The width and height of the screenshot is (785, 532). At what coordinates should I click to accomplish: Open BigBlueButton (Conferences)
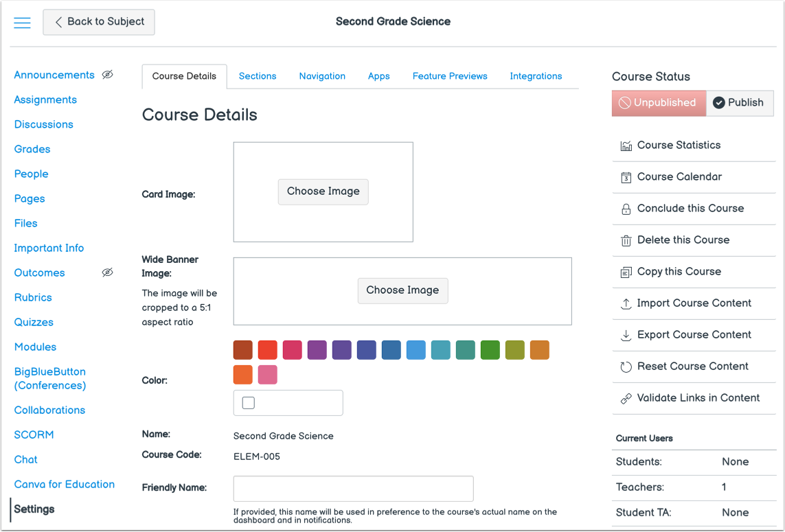click(50, 378)
